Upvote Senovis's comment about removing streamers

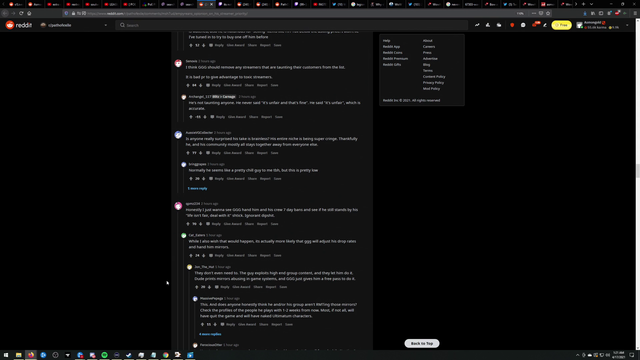(x=188, y=85)
